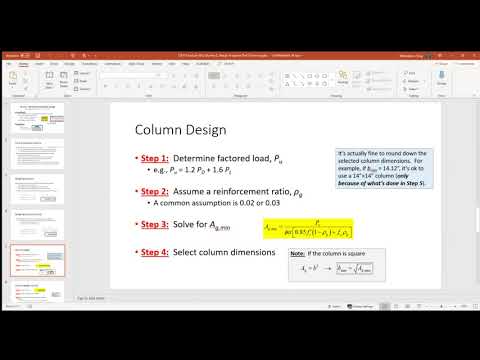Switch to the Review tab
The height and width of the screenshot is (360, 480).
tap(157, 64)
